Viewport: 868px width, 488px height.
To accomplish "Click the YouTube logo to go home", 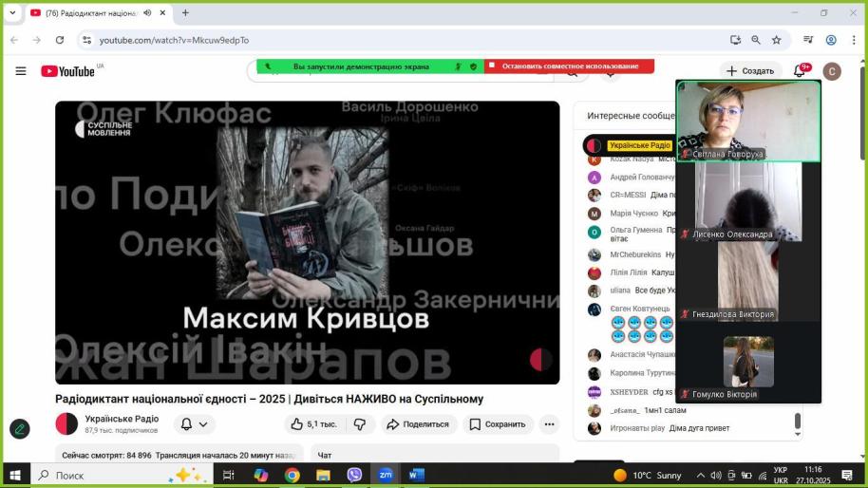I will [x=67, y=71].
